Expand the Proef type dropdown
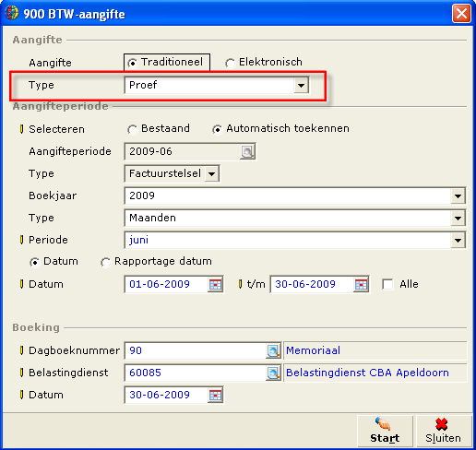The width and height of the screenshot is (476, 450). (x=301, y=85)
